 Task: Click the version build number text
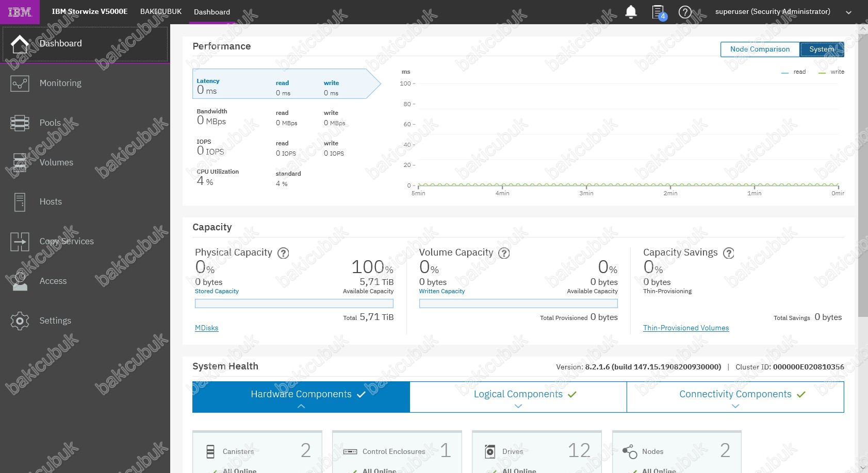[653, 367]
